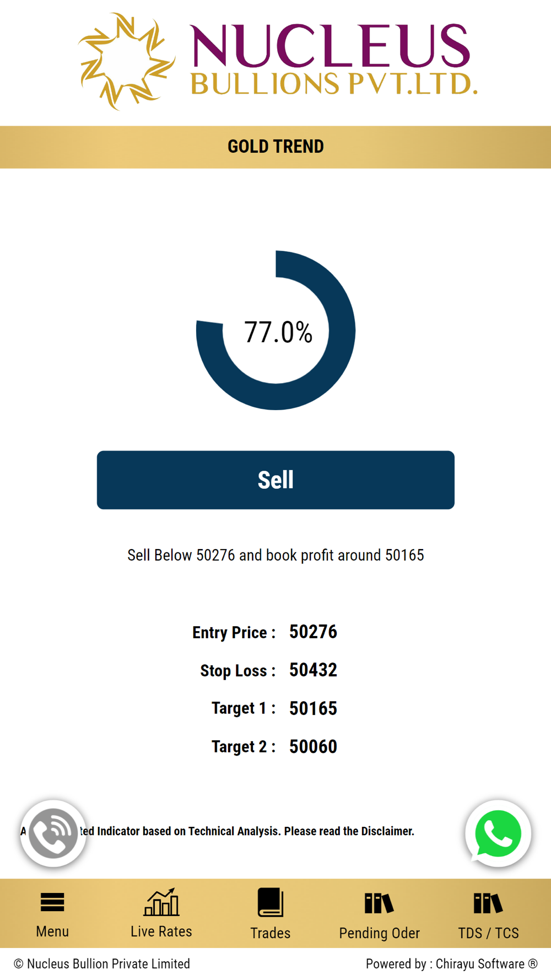Click the 77.0% circular progress gauge
Image resolution: width=551 pixels, height=980 pixels.
[x=275, y=330]
